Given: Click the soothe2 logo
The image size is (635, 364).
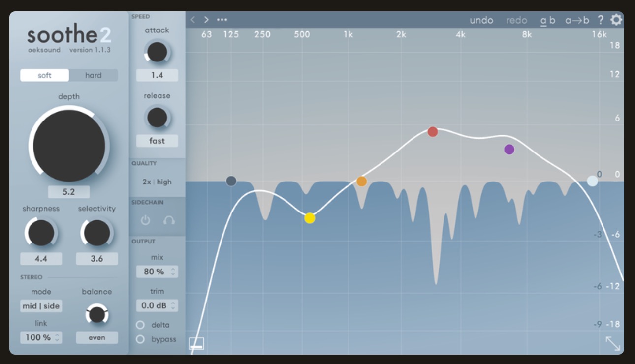Looking at the screenshot, I should point(69,35).
